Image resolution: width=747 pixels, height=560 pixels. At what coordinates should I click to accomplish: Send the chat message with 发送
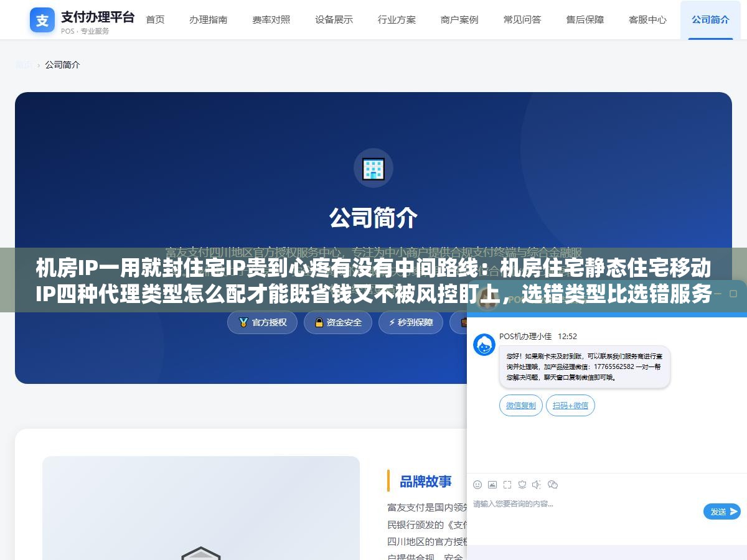pyautogui.click(x=722, y=511)
